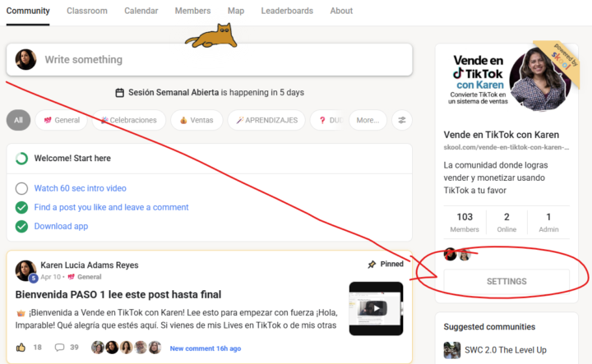Viewport: 592px width, 364px height.
Task: Open the Download app link
Action: [x=61, y=226]
